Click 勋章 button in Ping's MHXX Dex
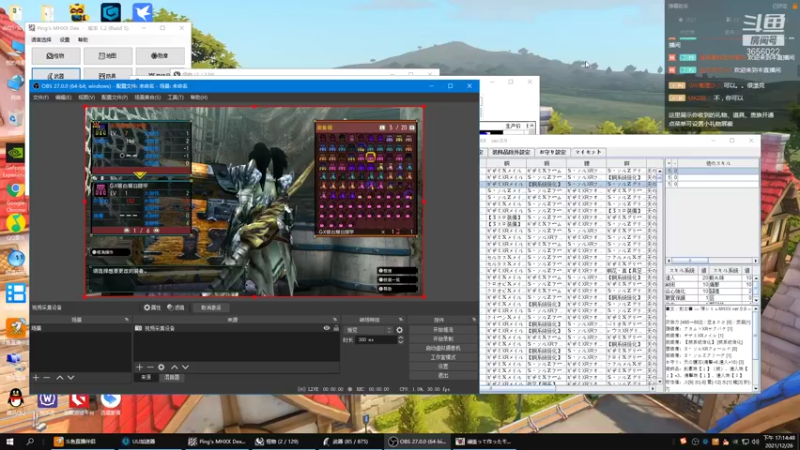 pos(160,56)
